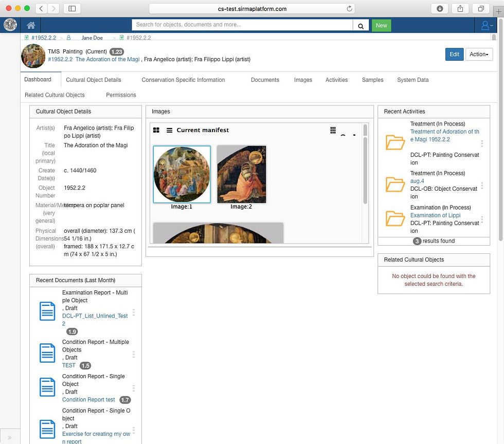This screenshot has width=504, height=444.
Task: Click the object header thumbnail image
Action: (33, 56)
